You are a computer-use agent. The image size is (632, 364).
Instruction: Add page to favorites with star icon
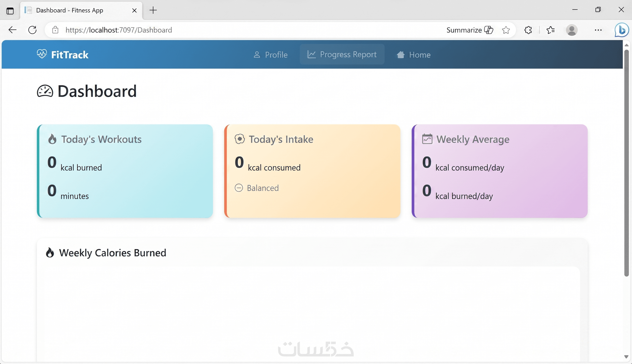tap(506, 30)
